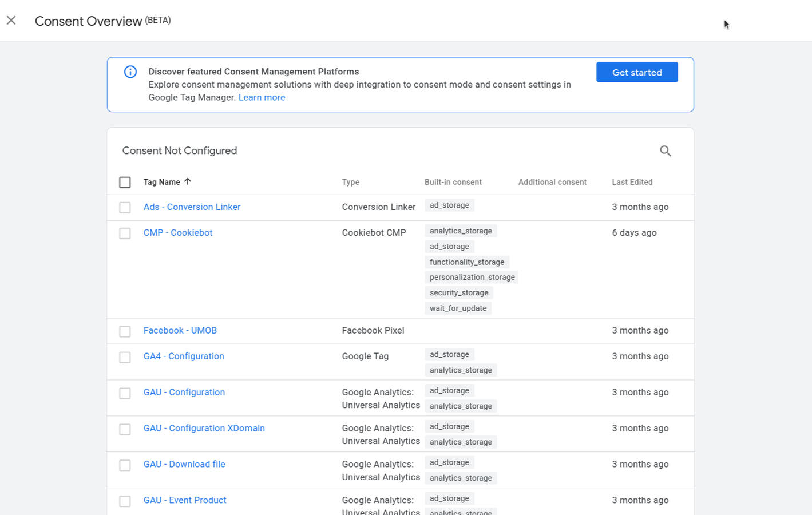812x515 pixels.
Task: Open the Ads - Conversion Linker tag
Action: pos(192,207)
